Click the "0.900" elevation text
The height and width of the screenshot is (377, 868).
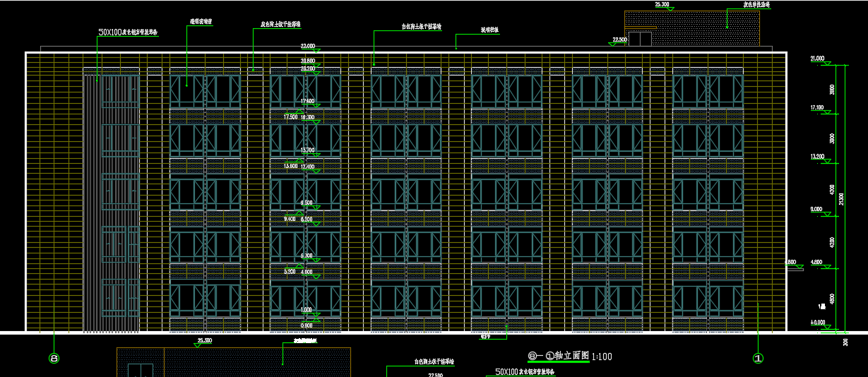click(x=307, y=325)
